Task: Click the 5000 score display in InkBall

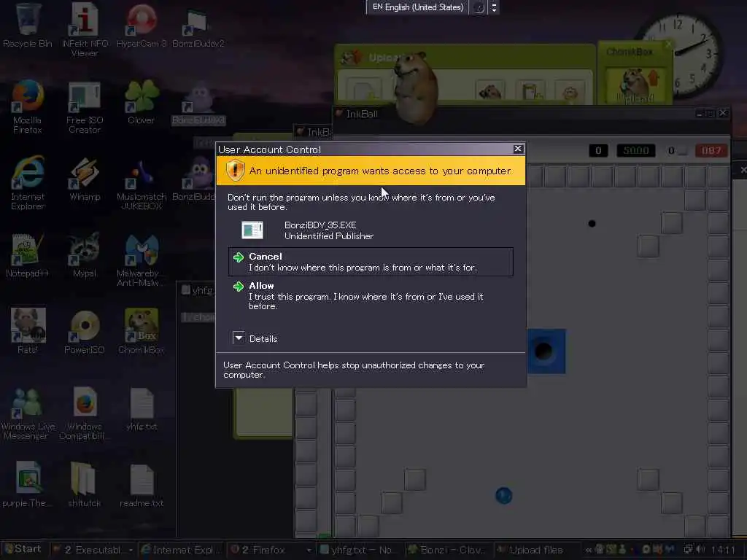Action: (x=636, y=150)
